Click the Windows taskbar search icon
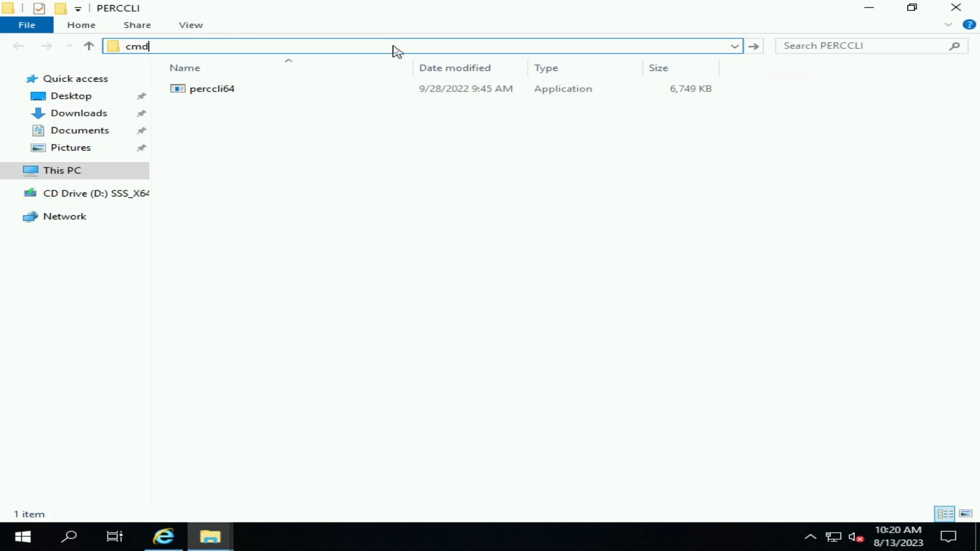980x551 pixels. tap(69, 536)
